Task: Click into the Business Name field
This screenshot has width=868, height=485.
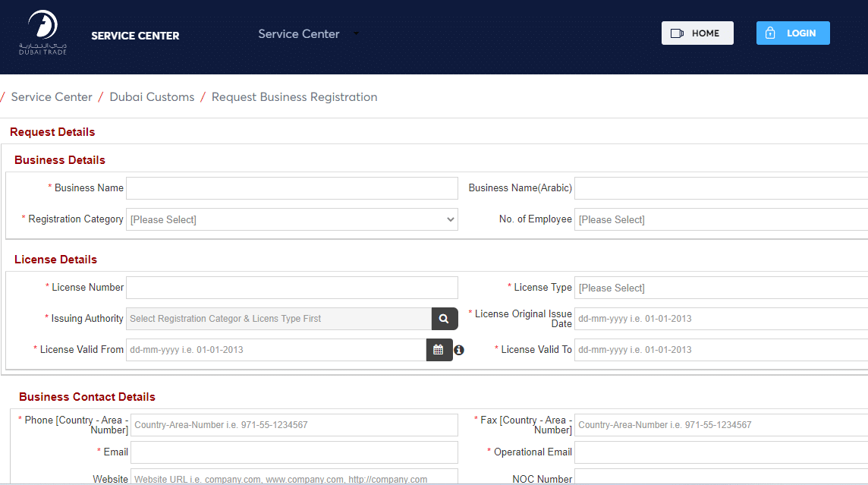Action: point(292,187)
